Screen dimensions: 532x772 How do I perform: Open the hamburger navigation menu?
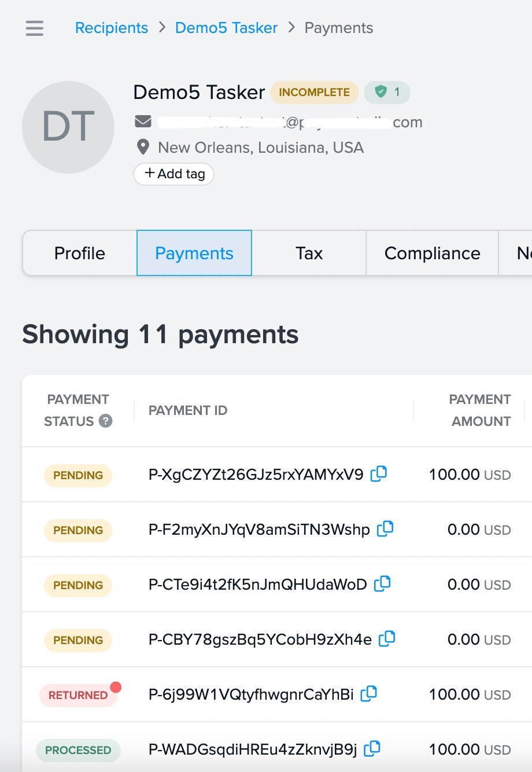[x=34, y=28]
